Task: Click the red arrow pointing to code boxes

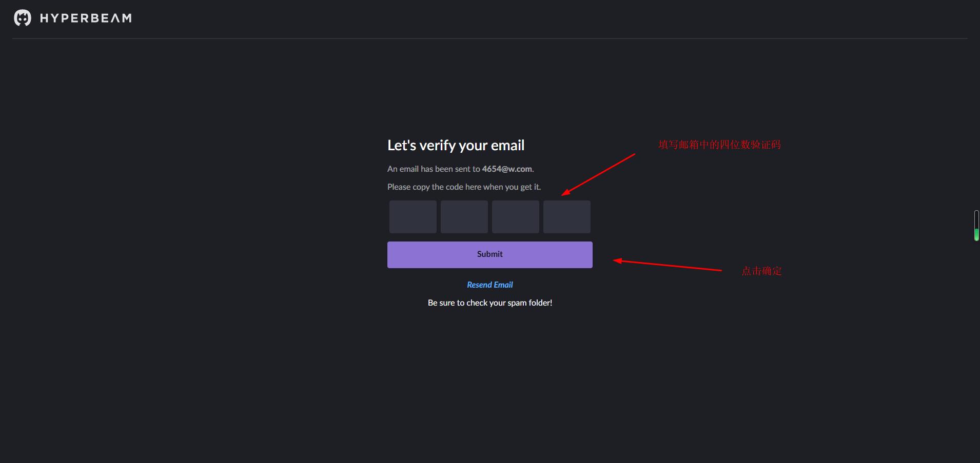Action: (598, 174)
